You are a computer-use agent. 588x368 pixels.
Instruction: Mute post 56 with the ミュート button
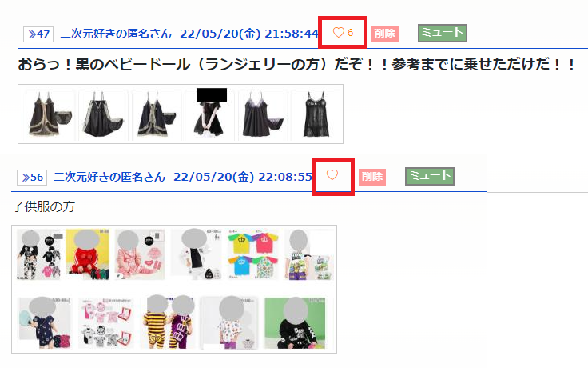(x=430, y=176)
